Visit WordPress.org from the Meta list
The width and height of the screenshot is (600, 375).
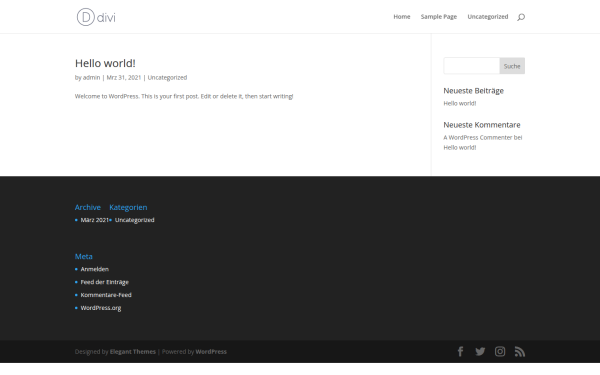click(x=101, y=308)
